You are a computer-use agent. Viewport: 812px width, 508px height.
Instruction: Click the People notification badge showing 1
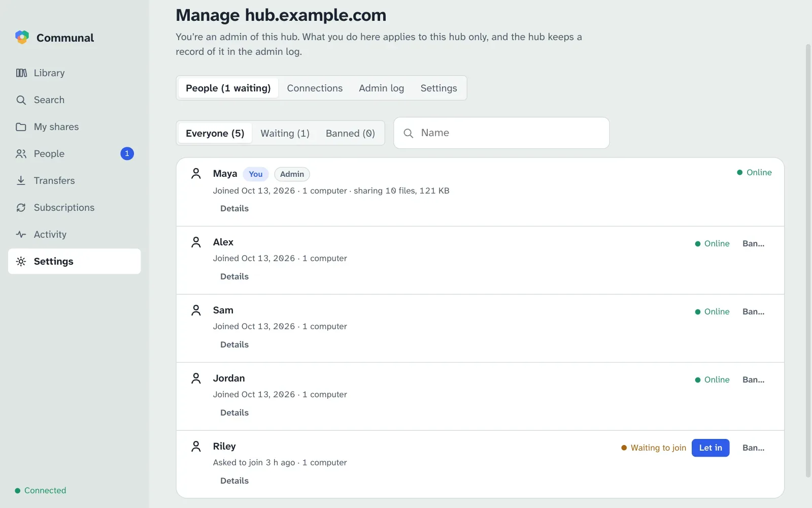tap(127, 153)
